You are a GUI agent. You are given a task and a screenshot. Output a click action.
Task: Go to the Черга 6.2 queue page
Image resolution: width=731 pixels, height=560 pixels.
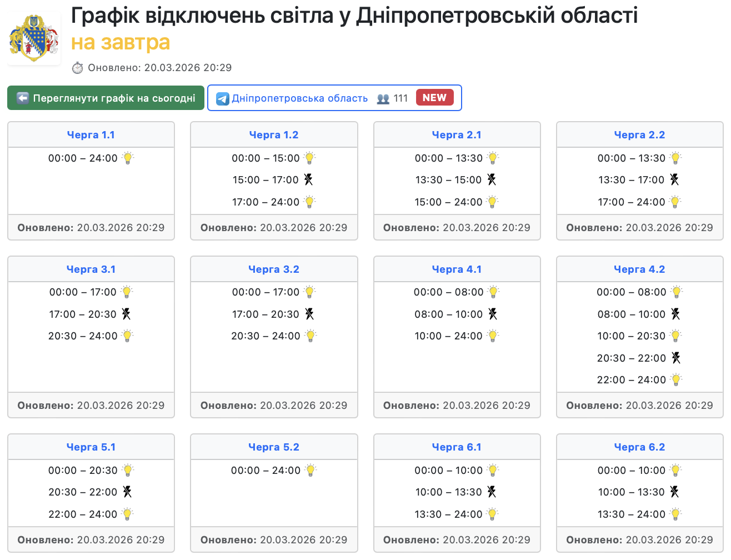point(639,447)
